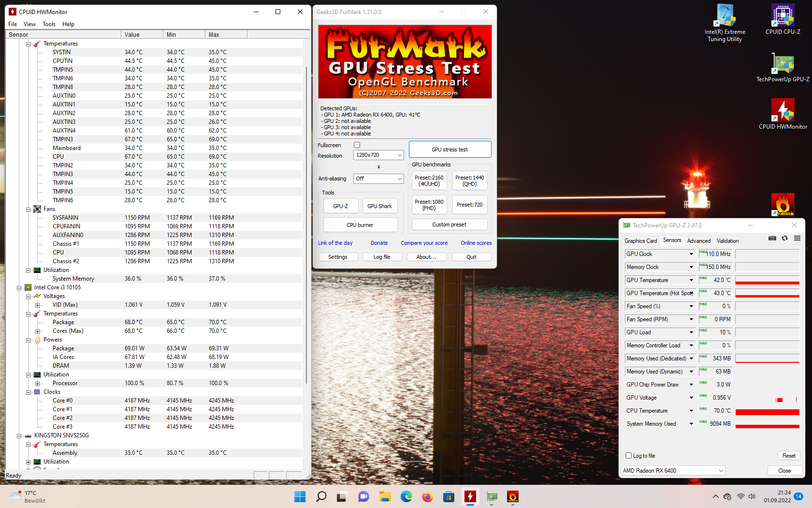Show hidden system tray icons chevron
This screenshot has height=508, width=812.
(715, 496)
